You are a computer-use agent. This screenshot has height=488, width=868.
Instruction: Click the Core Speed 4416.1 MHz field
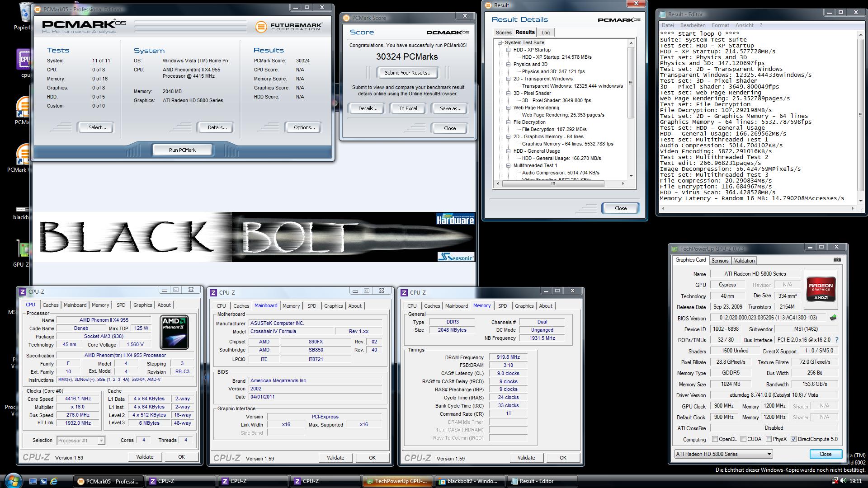coord(78,399)
